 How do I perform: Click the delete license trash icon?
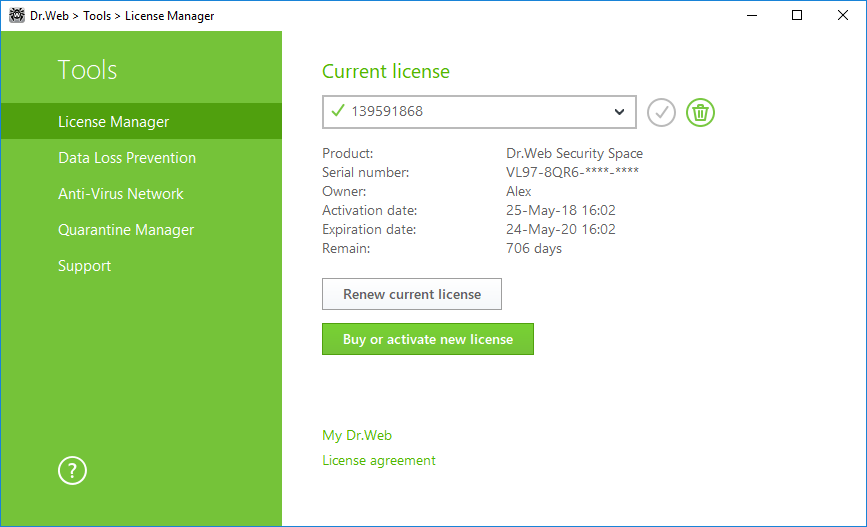tap(700, 112)
